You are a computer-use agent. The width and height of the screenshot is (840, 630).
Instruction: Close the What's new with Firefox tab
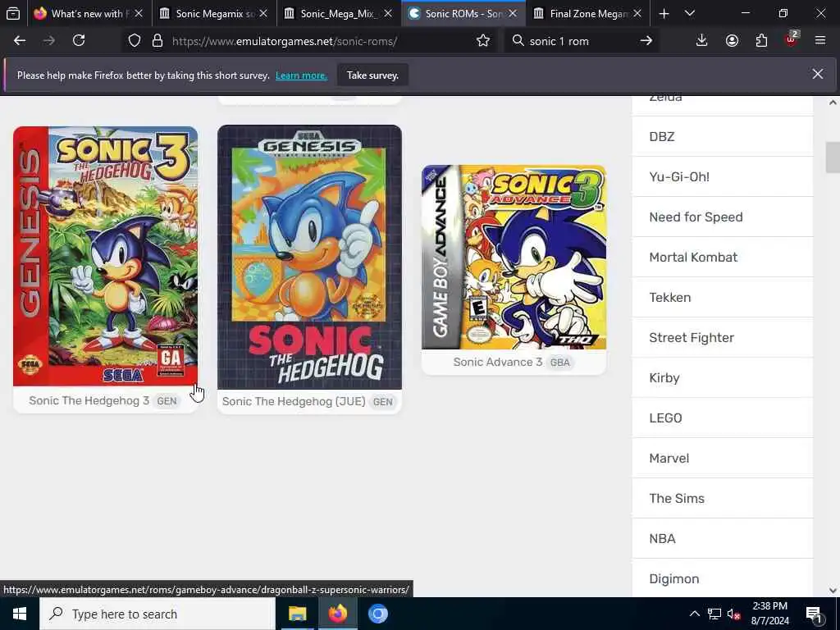pyautogui.click(x=138, y=13)
